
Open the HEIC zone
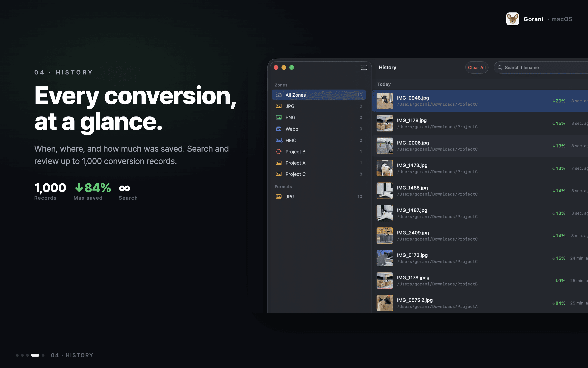tap(318, 140)
